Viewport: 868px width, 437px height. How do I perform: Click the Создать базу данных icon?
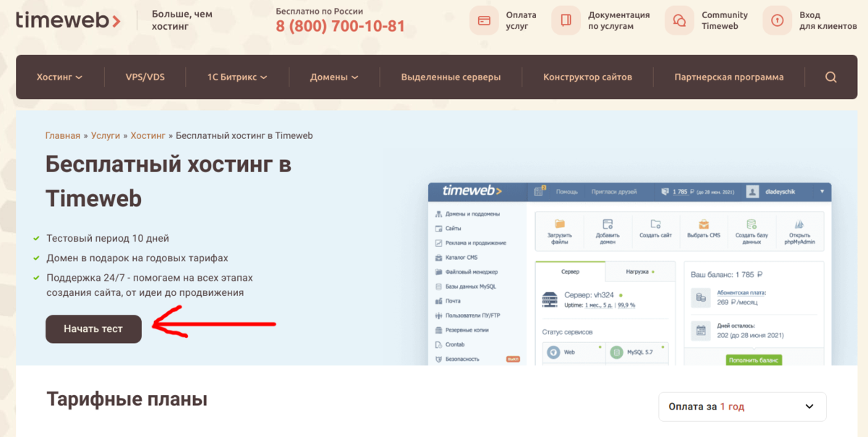[752, 224]
